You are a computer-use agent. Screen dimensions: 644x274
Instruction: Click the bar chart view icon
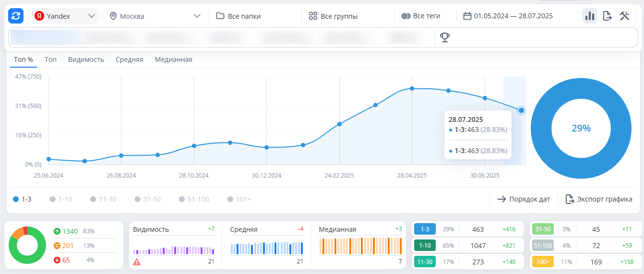[590, 16]
